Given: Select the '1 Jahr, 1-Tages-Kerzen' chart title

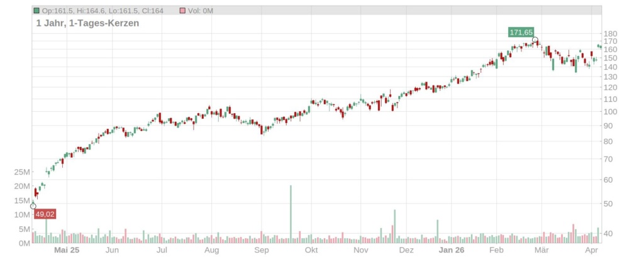Looking at the screenshot, I should [x=87, y=23].
